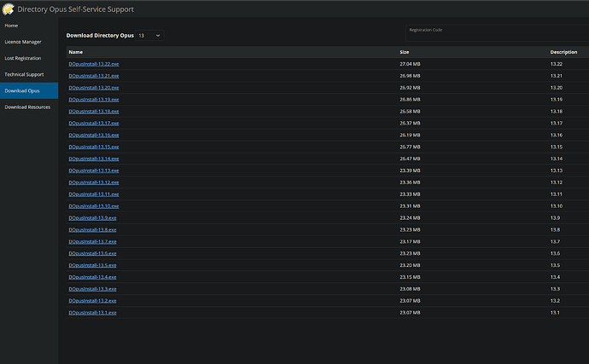Click the 26.58 MB size cell

point(410,112)
